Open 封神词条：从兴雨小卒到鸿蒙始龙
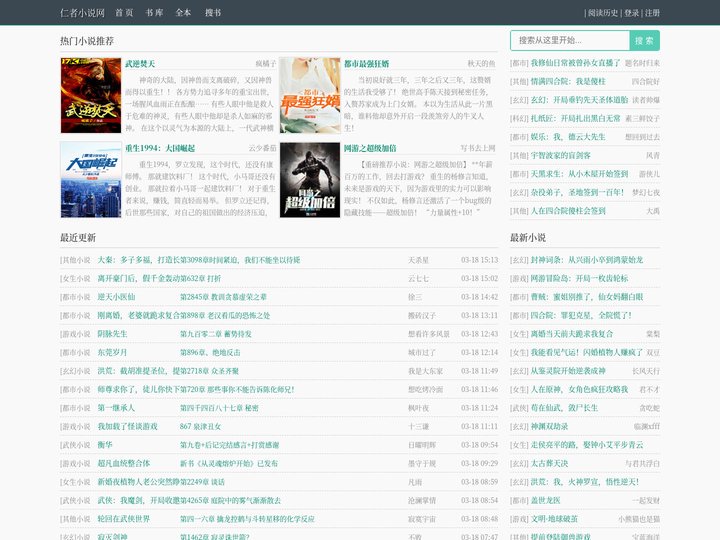 587,260
